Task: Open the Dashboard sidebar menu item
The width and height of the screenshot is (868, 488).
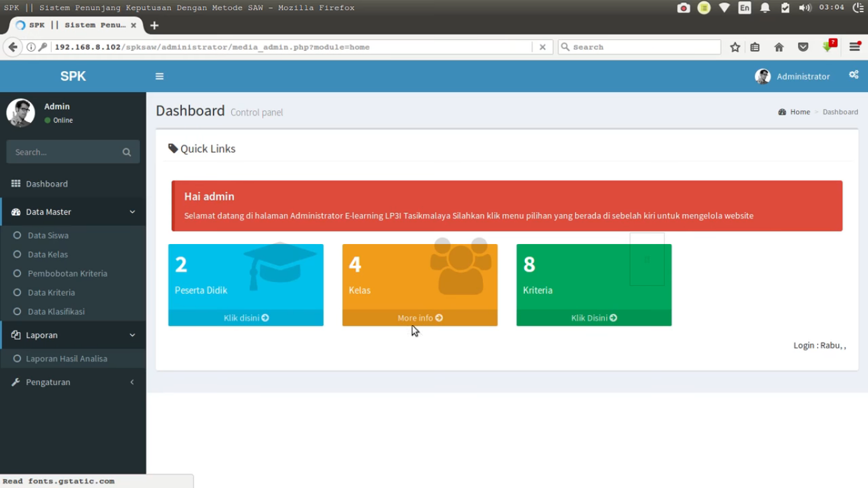Action: click(46, 184)
